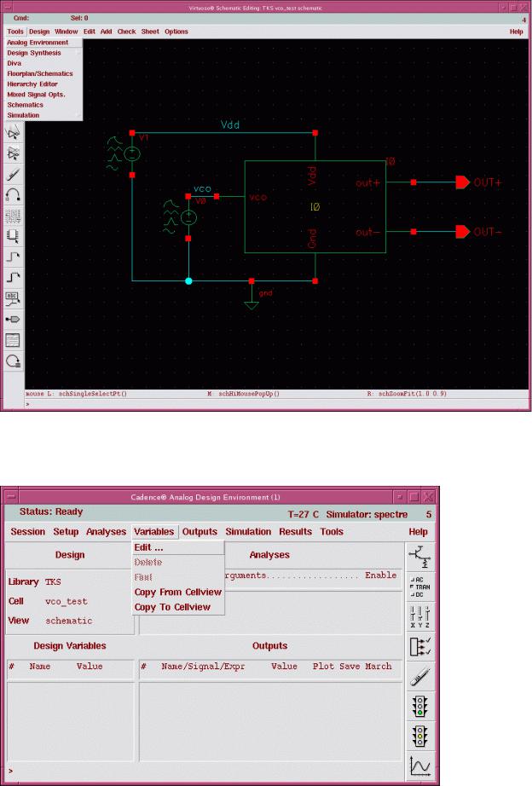Image resolution: width=532 pixels, height=786 pixels.
Task: Choose Schematics from Tools menu
Action: coord(43,105)
